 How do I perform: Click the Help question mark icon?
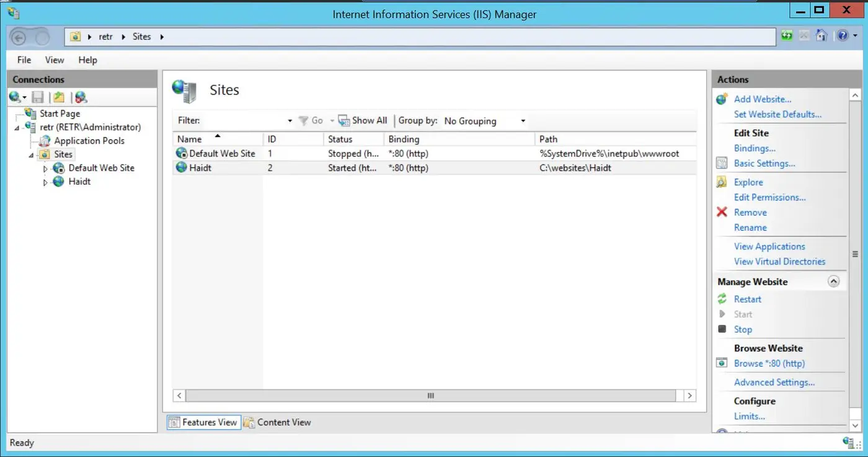pyautogui.click(x=842, y=36)
